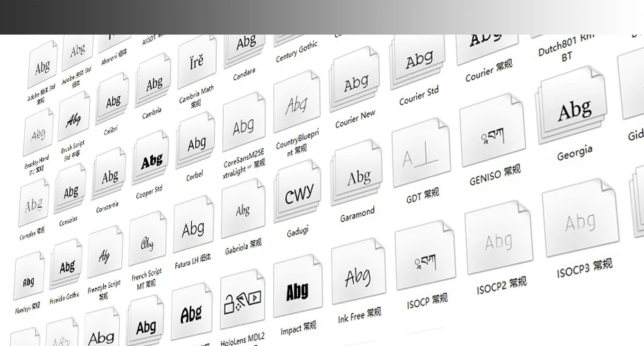Click the Aharoni font label
644x346 pixels.
coord(114,57)
